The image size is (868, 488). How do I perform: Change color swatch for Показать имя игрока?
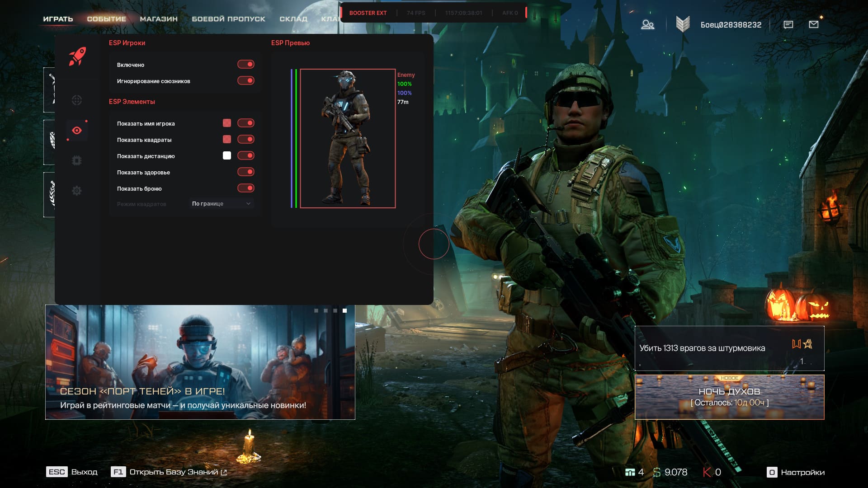pos(227,123)
